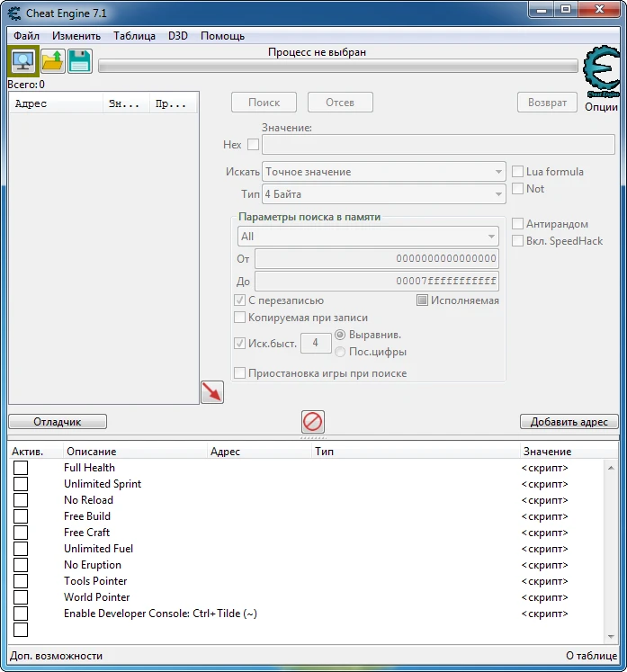627x672 pixels.
Task: Open the Тип value type dropdown
Action: point(384,194)
